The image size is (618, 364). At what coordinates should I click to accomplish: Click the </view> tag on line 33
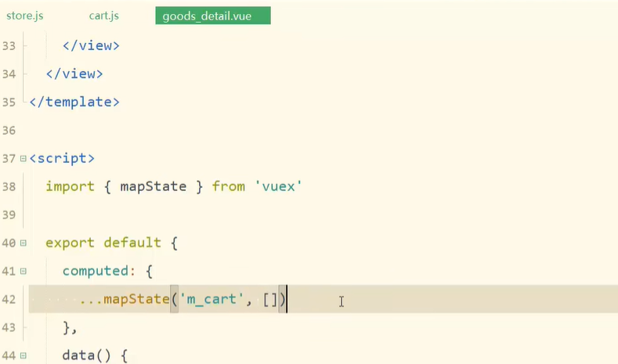pyautogui.click(x=91, y=45)
